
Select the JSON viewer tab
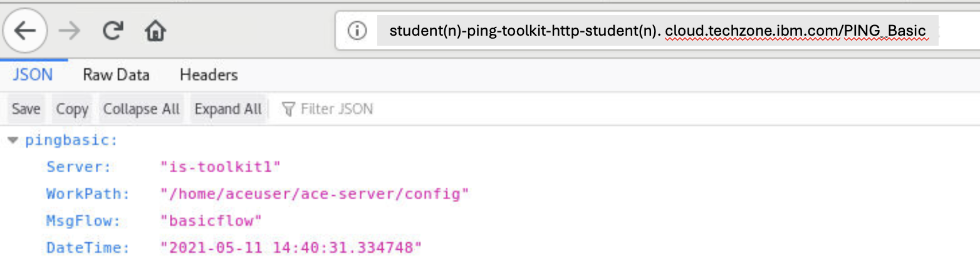pos(33,75)
